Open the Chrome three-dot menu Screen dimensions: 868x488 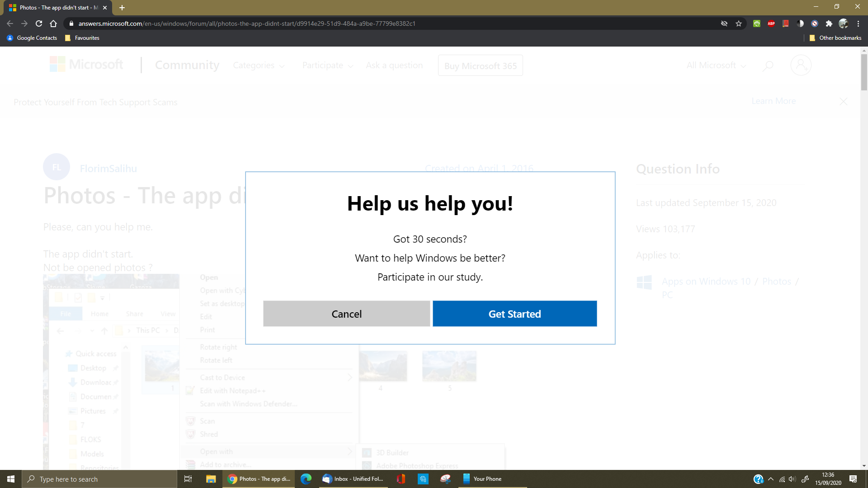858,23
